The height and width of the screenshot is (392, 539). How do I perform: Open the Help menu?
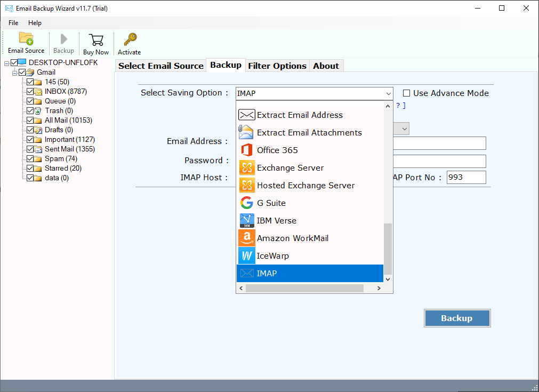click(x=35, y=23)
